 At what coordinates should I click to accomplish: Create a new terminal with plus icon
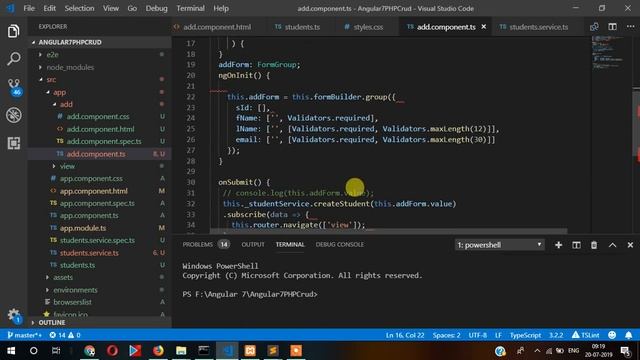tap(558, 245)
